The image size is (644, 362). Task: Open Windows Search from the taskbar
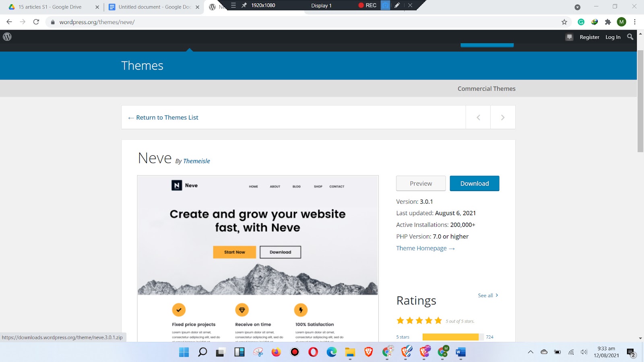202,352
